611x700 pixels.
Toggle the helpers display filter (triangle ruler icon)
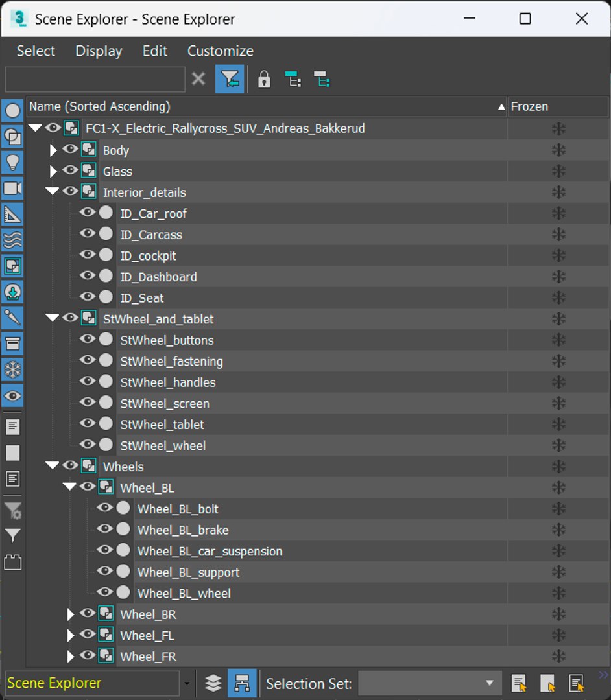pos(12,215)
